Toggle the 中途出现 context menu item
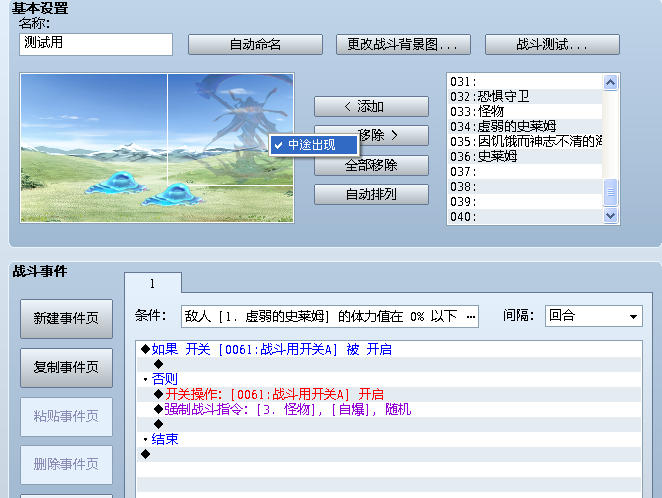 point(314,145)
